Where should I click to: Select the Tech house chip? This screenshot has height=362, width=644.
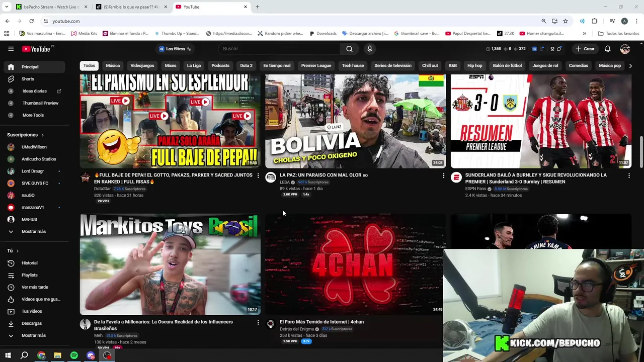pyautogui.click(x=353, y=65)
